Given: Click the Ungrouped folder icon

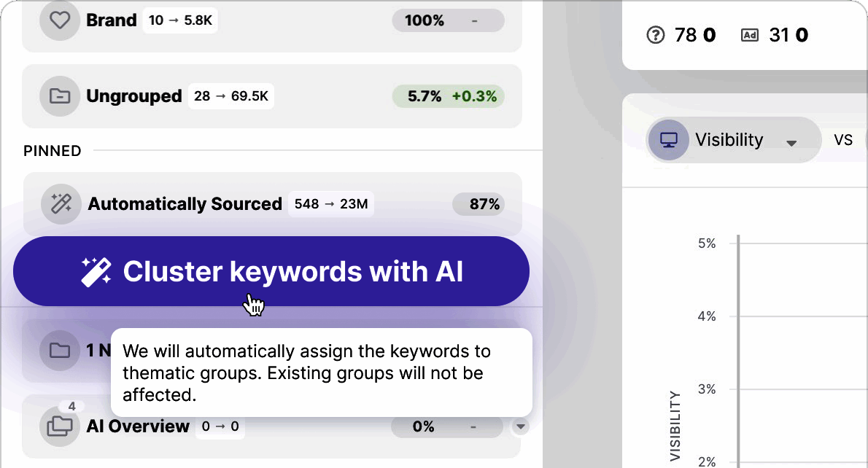Looking at the screenshot, I should click(59, 96).
